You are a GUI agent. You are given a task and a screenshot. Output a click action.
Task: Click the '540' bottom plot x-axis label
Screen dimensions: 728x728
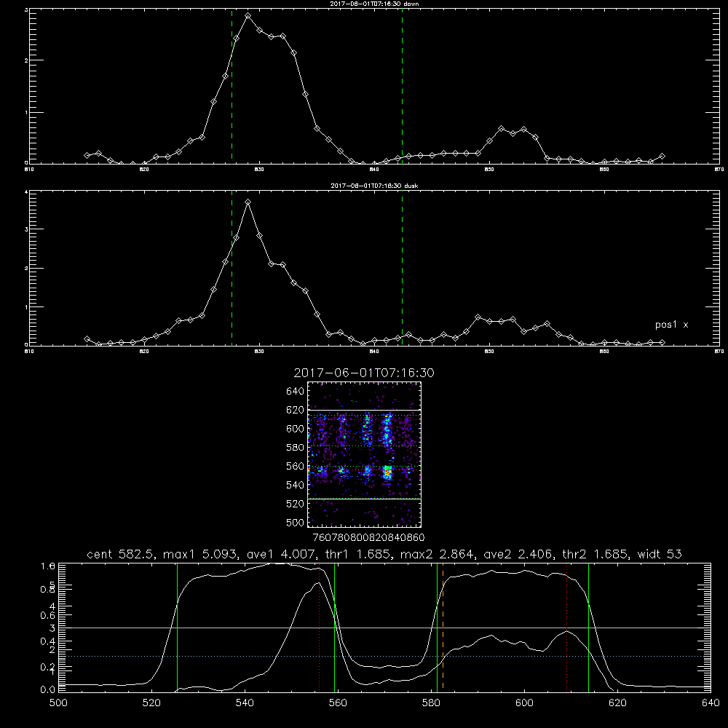click(244, 703)
